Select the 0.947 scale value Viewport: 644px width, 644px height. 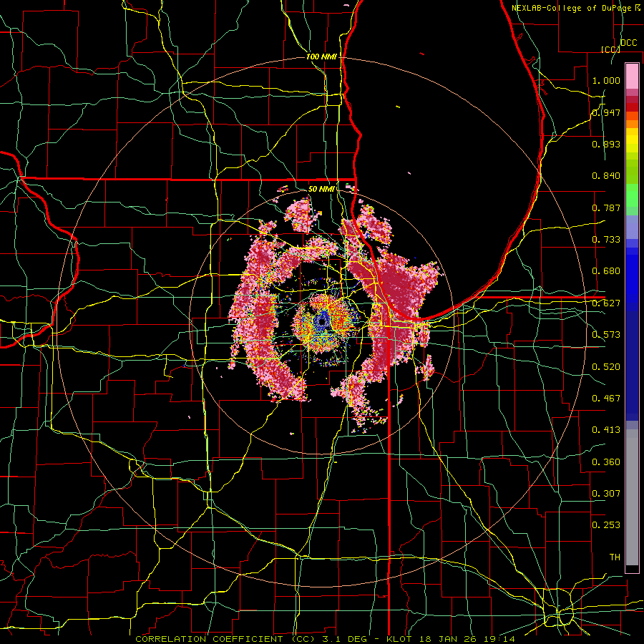(x=606, y=112)
